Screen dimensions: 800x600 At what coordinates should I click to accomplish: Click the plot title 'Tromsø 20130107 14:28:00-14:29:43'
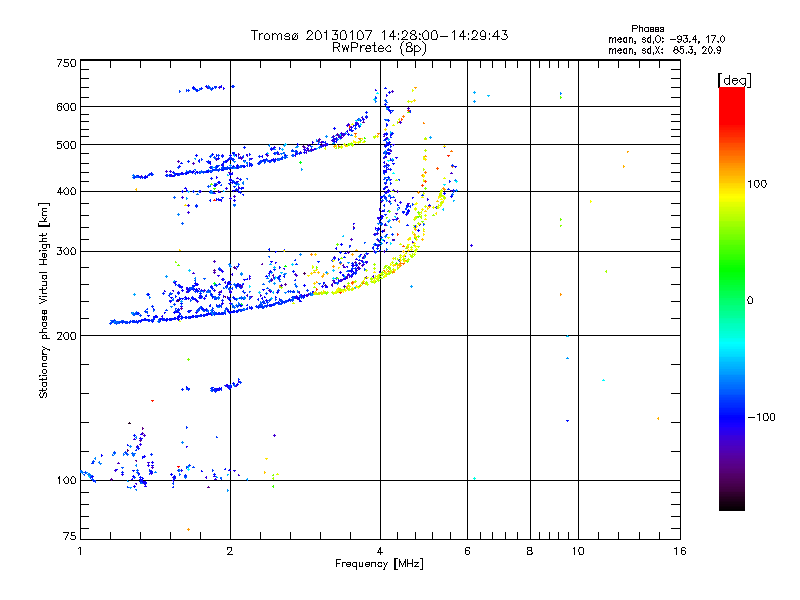pos(379,35)
